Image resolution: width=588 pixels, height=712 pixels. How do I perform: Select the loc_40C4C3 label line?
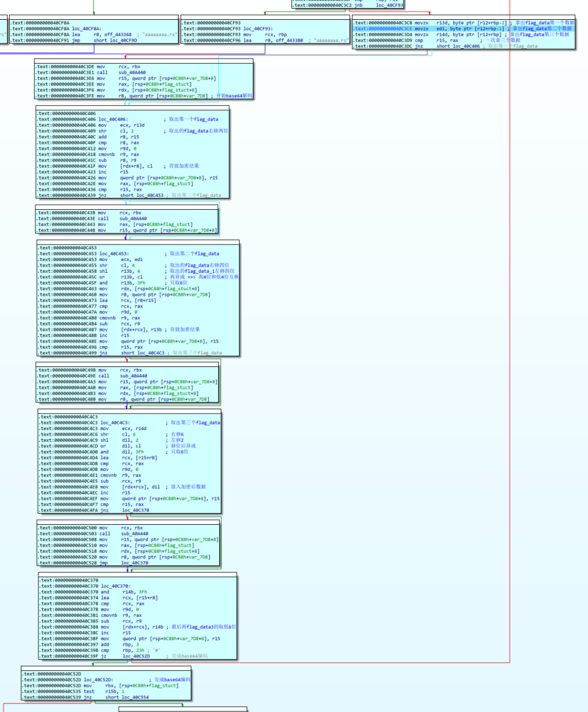115,423
